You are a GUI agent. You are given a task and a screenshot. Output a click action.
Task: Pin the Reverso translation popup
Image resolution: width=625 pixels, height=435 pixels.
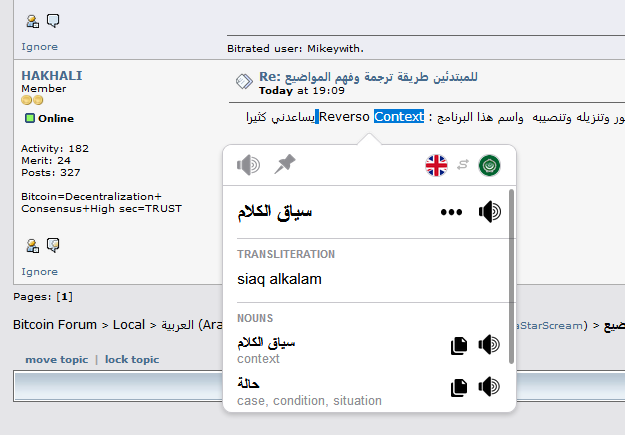285,164
